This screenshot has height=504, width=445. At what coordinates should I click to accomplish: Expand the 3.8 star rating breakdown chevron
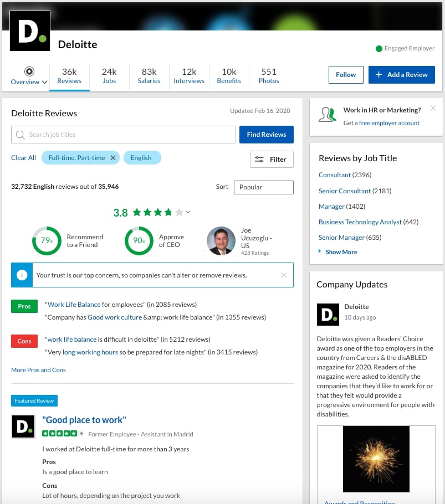[188, 212]
